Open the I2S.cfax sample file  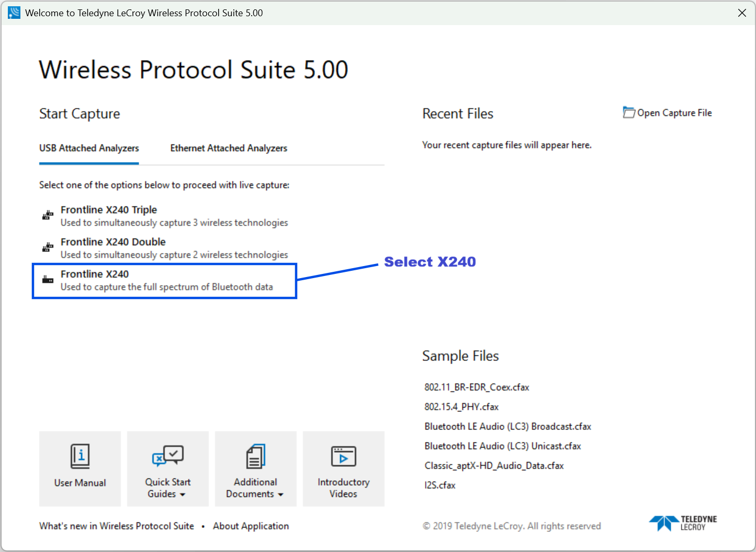[440, 485]
